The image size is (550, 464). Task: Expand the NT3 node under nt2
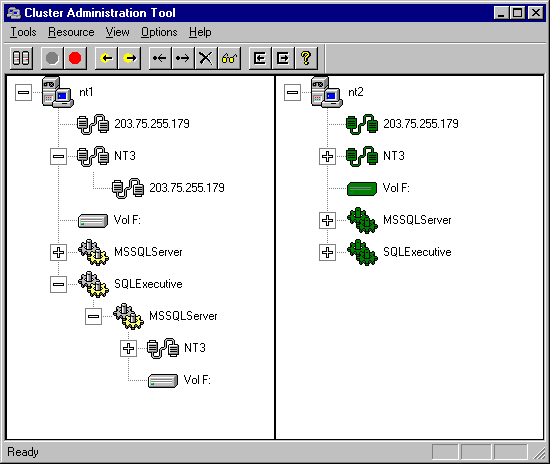click(x=327, y=156)
